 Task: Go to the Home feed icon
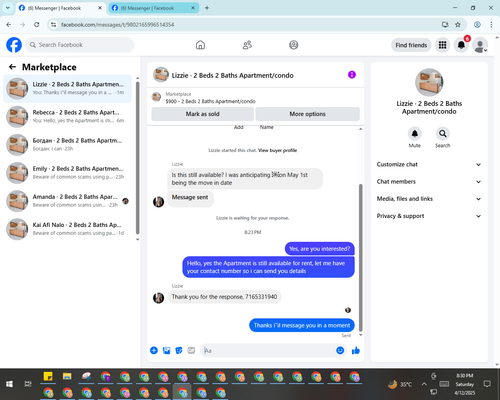click(x=200, y=45)
